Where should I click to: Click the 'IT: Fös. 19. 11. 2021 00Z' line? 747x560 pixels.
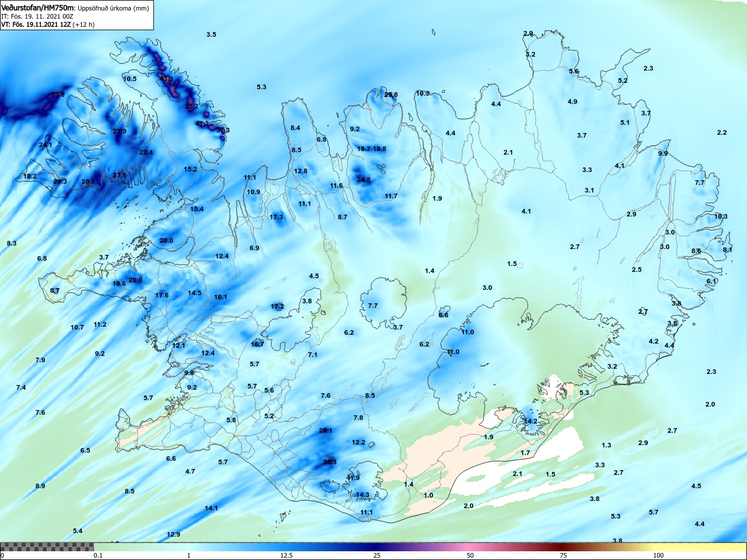click(37, 16)
